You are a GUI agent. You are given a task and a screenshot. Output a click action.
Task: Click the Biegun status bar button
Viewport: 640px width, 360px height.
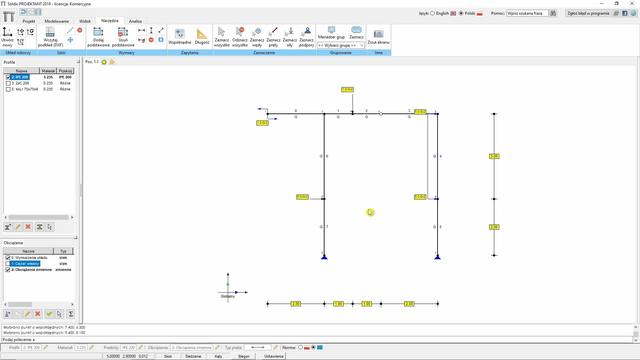pos(244,356)
